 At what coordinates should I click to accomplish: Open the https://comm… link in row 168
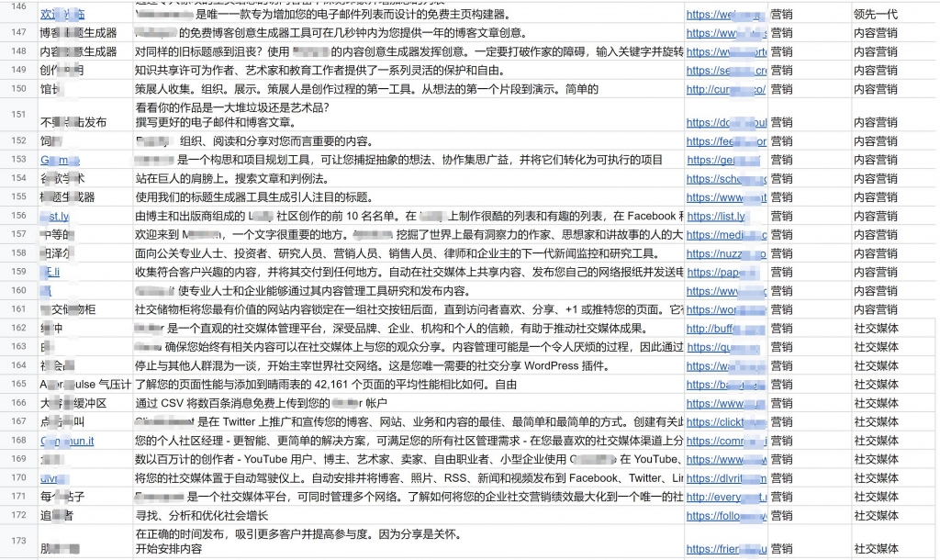point(726,441)
